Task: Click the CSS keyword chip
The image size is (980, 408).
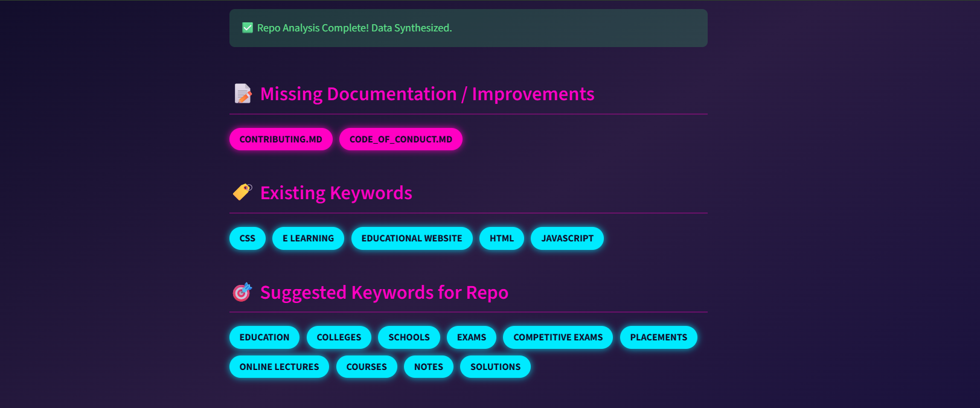Action: (247, 238)
